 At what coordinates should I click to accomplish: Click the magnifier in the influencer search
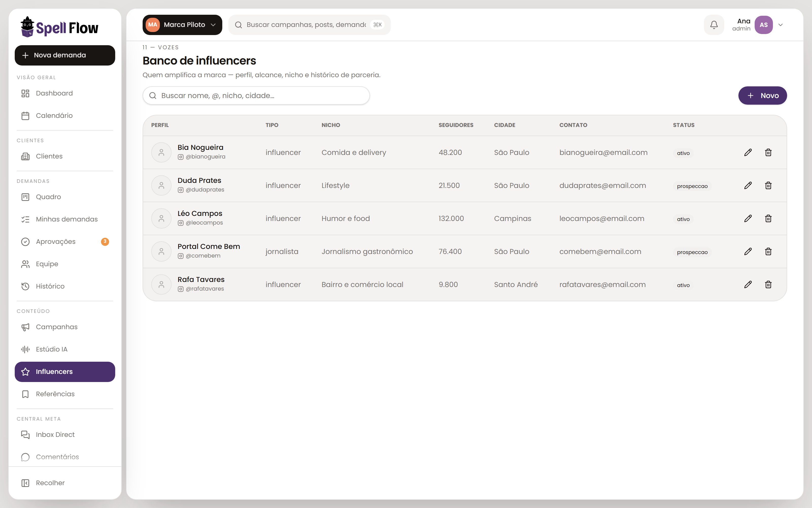coord(153,96)
